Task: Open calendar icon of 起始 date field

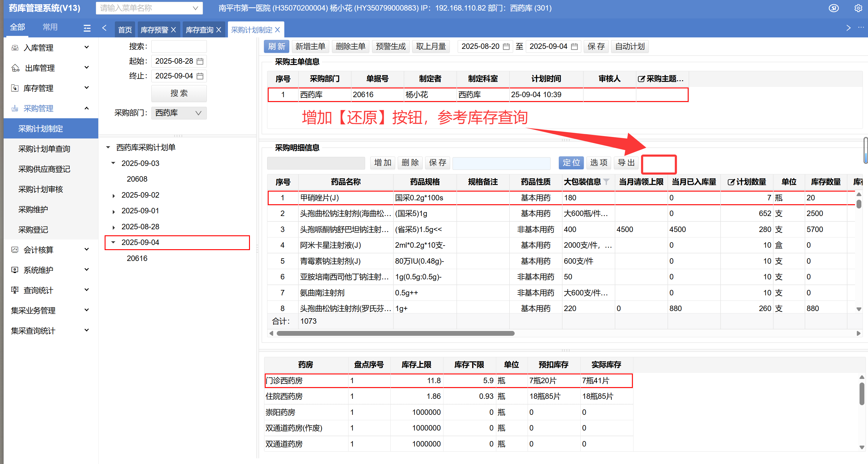Action: pos(200,61)
